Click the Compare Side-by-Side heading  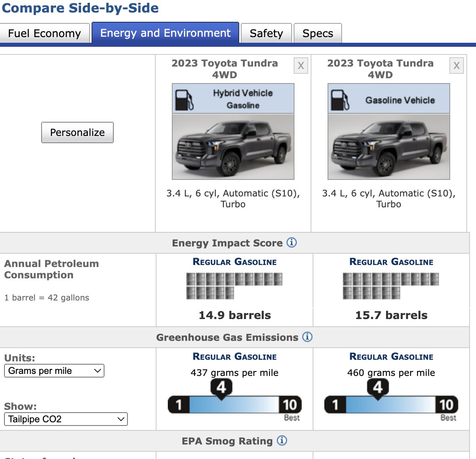tap(80, 8)
